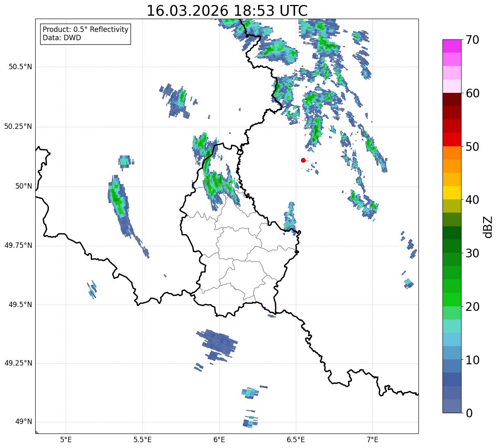This screenshot has width=498, height=448.
Task: Click the "5.5°E" longitude label
Action: coord(143,439)
